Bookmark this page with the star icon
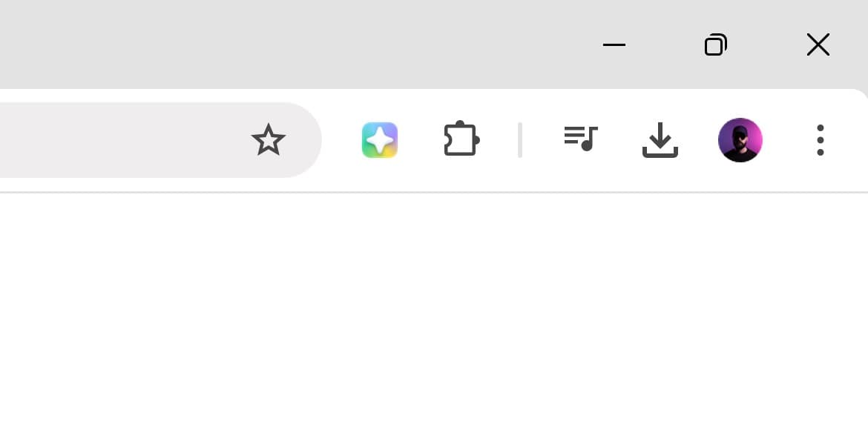Viewport: 868px width, 424px height. click(x=269, y=140)
